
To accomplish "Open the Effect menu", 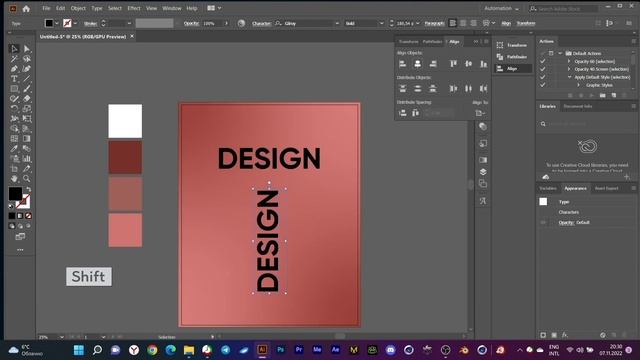I will (x=133, y=8).
